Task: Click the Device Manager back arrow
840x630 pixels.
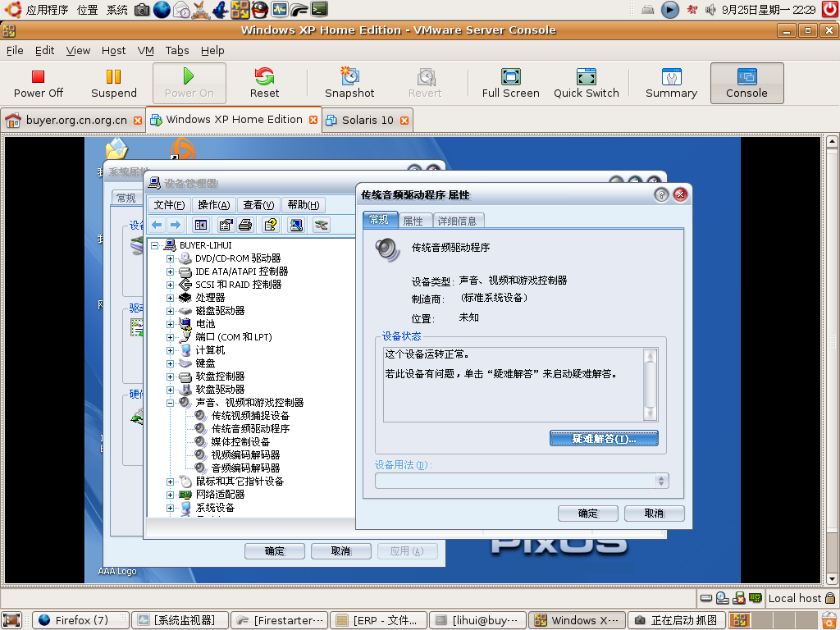Action: pyautogui.click(x=157, y=225)
